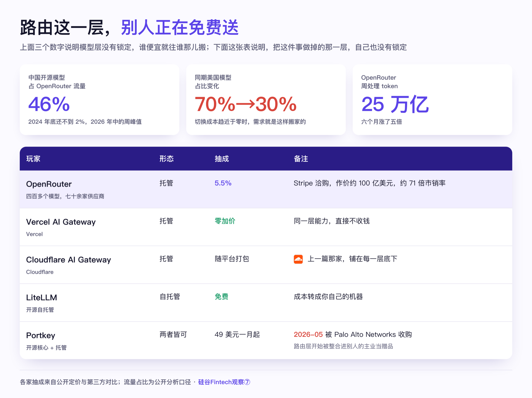This screenshot has height=398, width=532.
Task: Click the Cloudflare logo icon in notes
Action: [298, 259]
